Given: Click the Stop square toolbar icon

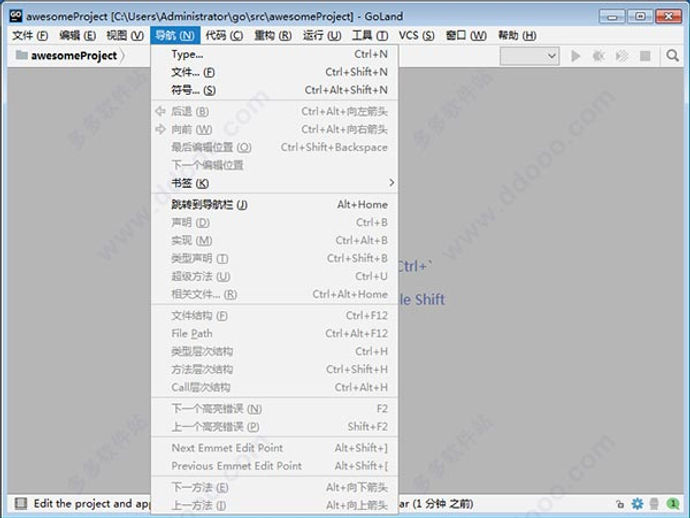Looking at the screenshot, I should coord(645,56).
